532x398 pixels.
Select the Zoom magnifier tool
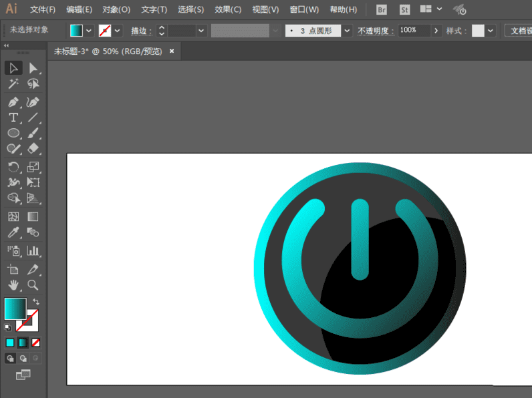[33, 285]
